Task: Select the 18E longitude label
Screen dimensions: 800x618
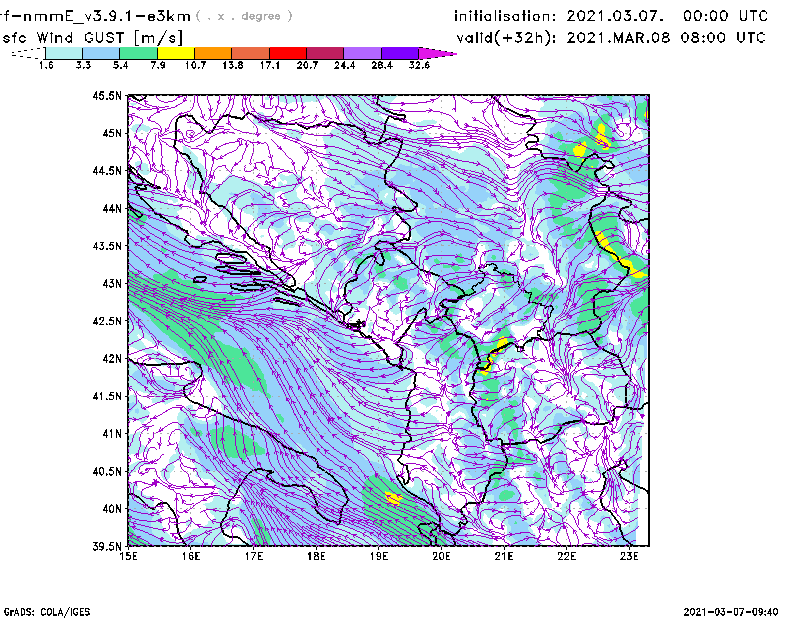Action: [316, 556]
